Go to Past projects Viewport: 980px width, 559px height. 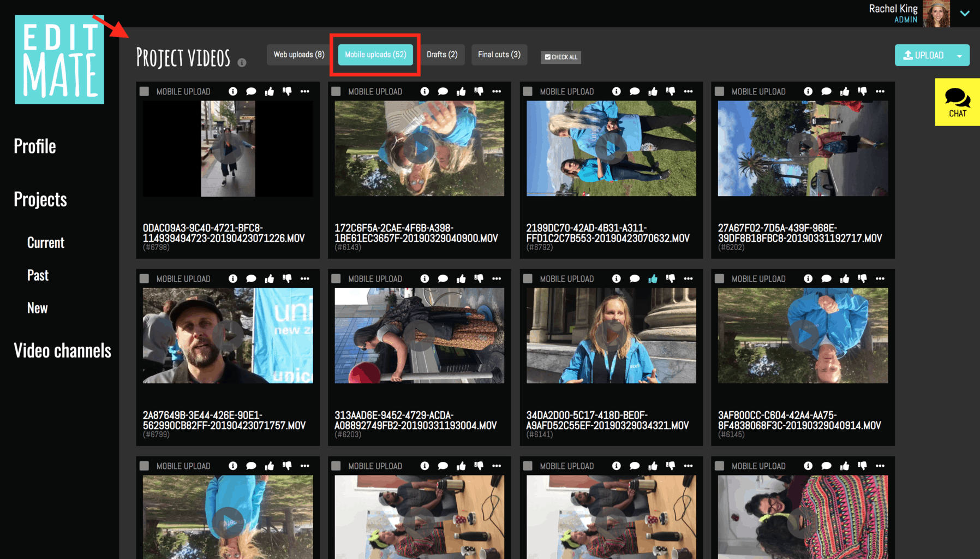(38, 275)
